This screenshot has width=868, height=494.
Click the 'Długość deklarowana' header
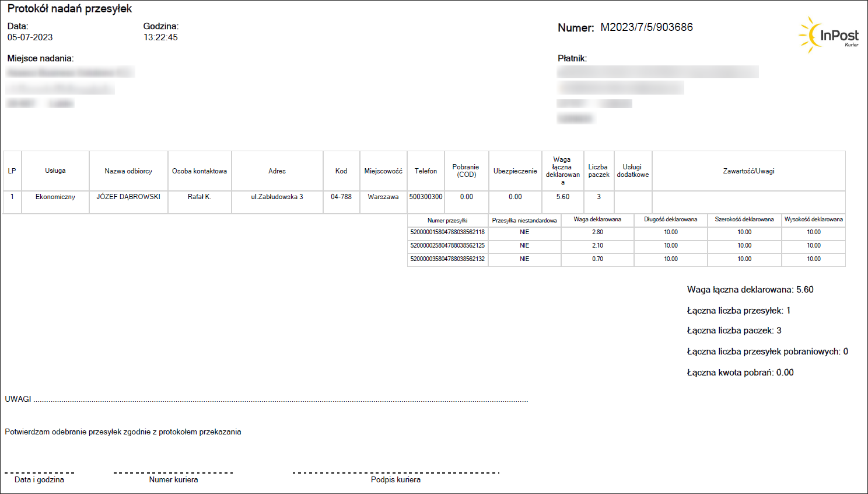pyautogui.click(x=671, y=220)
